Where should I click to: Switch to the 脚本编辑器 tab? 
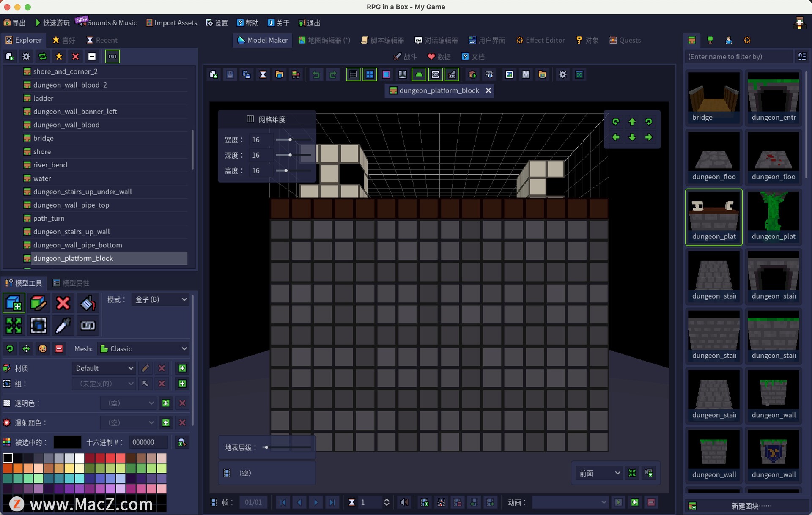pos(382,40)
